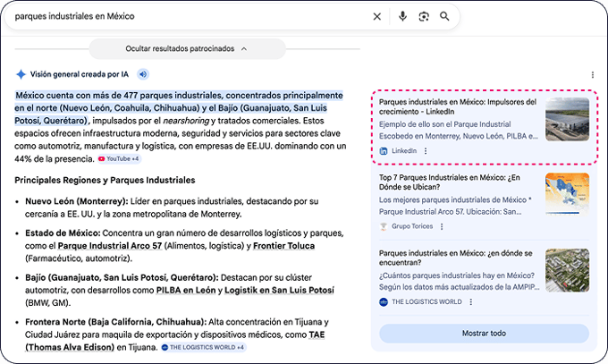The height and width of the screenshot is (364, 608).
Task: Click the blue AI overview sparkle icon
Action: tap(21, 74)
